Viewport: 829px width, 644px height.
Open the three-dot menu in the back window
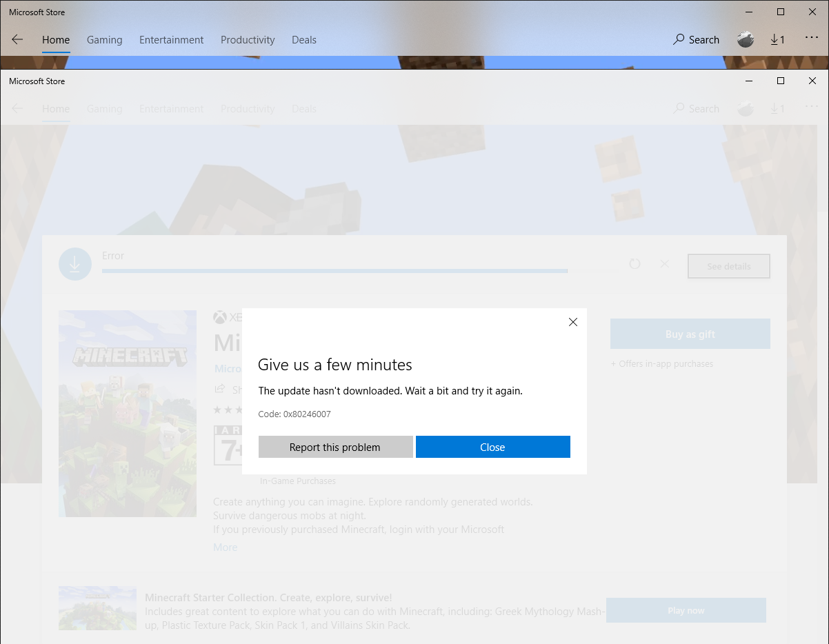point(812,39)
